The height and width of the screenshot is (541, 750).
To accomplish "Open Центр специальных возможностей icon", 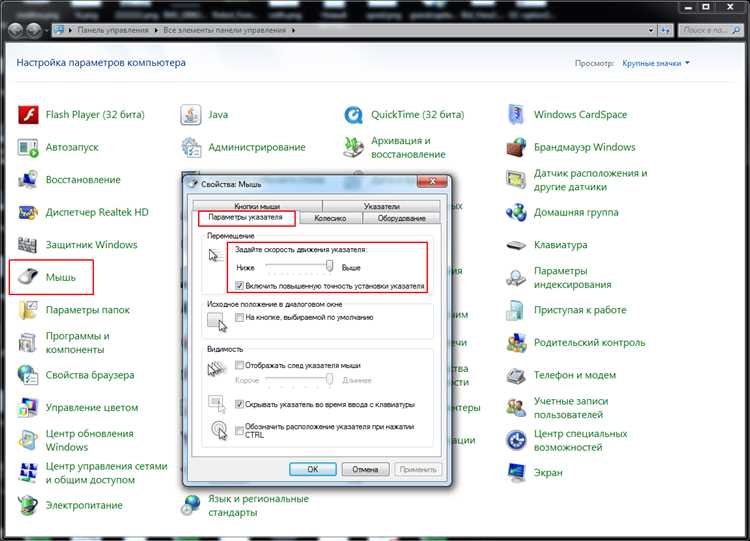I will (x=516, y=440).
